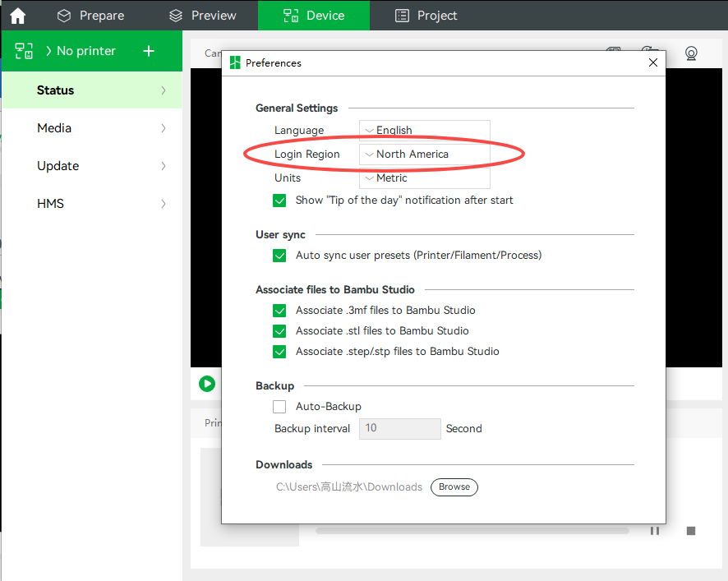Open the HMS sidebar section
This screenshot has height=581, width=728.
pyautogui.click(x=92, y=204)
